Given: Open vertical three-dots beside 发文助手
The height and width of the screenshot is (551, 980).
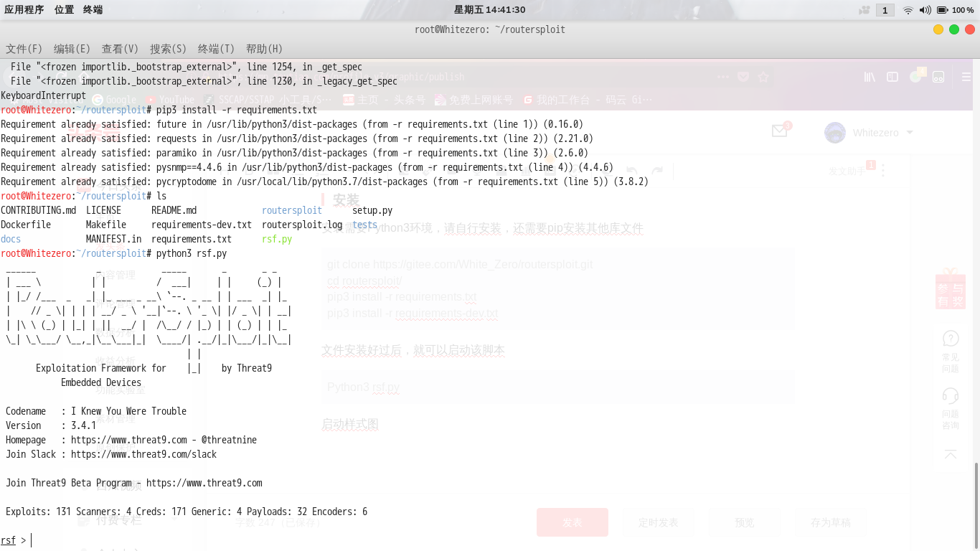Looking at the screenshot, I should click(883, 171).
